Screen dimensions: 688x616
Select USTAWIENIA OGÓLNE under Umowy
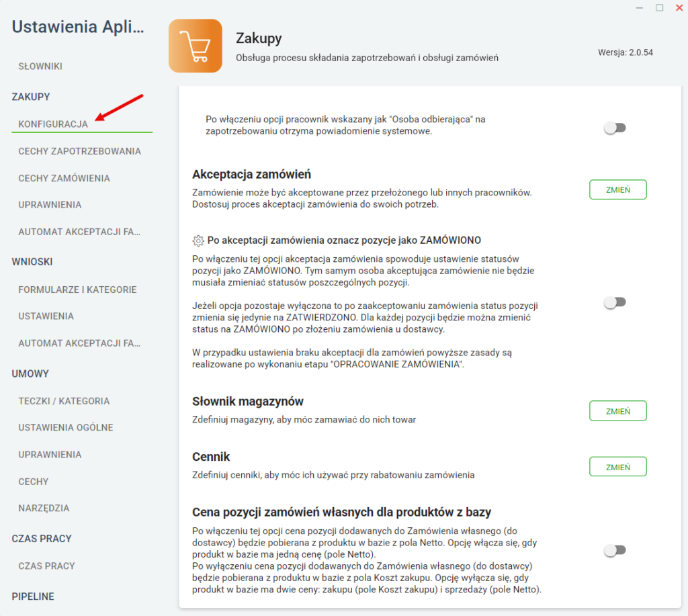pos(66,428)
